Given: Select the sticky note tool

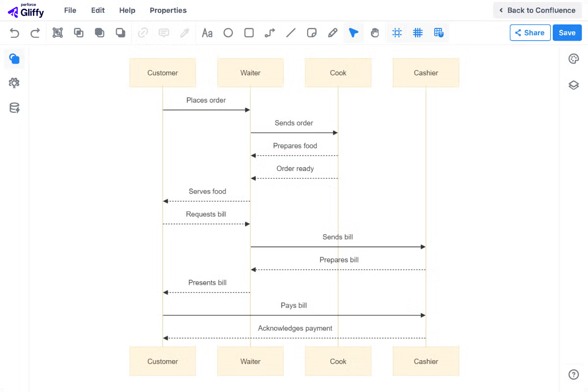Looking at the screenshot, I should pos(312,33).
